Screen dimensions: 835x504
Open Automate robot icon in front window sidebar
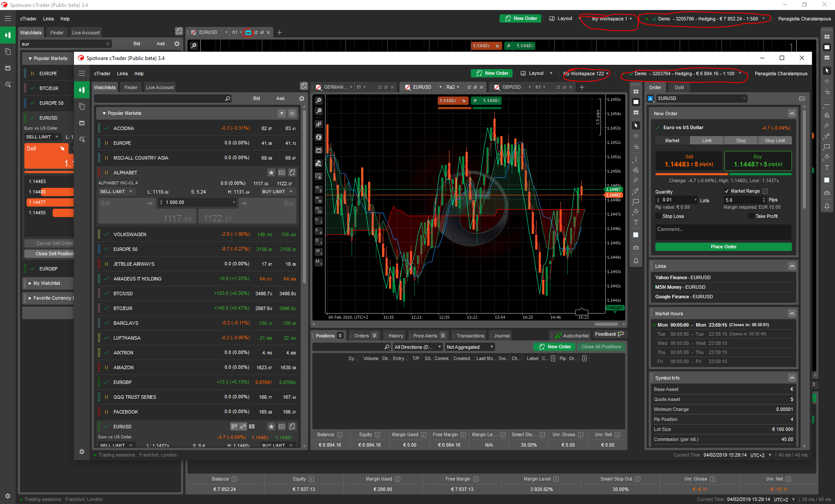tap(82, 123)
